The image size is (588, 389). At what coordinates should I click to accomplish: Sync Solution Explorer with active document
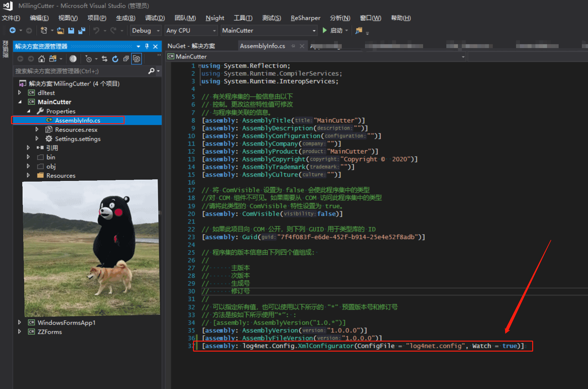click(x=104, y=58)
